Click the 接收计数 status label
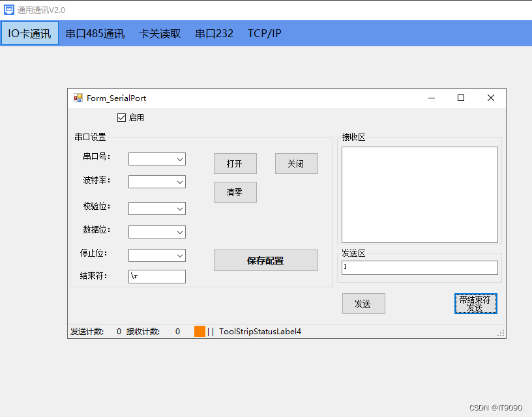 (x=143, y=331)
